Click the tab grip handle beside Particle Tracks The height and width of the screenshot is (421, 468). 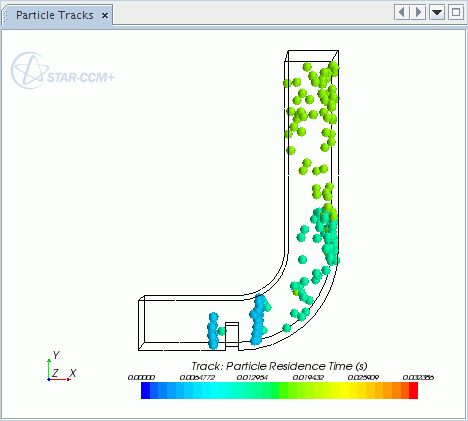click(x=5, y=16)
